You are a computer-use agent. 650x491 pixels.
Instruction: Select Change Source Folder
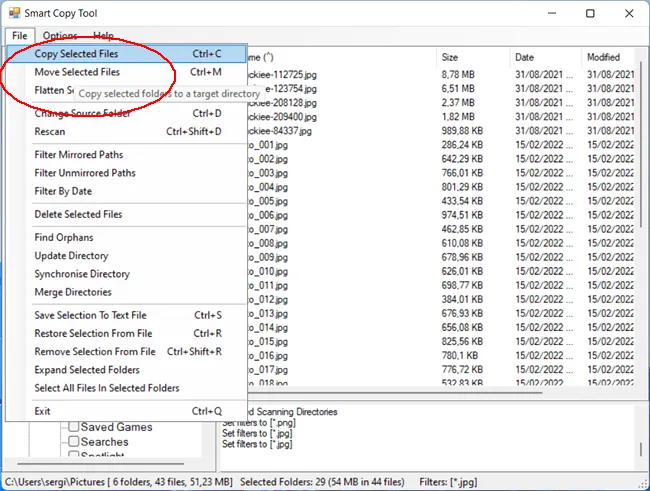[x=127, y=114]
